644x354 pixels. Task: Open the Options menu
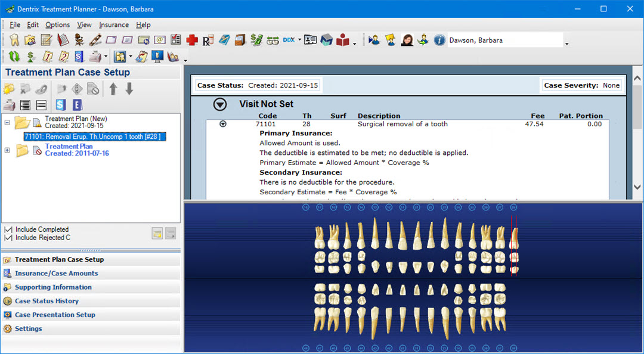coord(57,25)
